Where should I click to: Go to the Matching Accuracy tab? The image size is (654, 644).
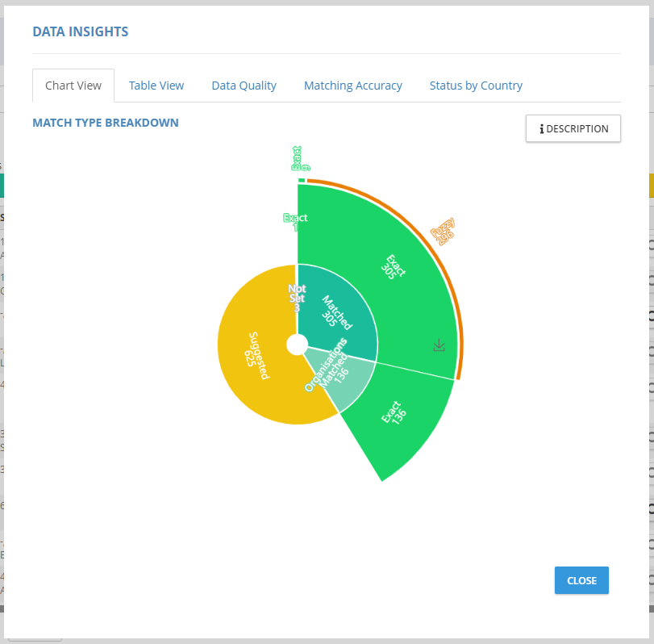352,86
